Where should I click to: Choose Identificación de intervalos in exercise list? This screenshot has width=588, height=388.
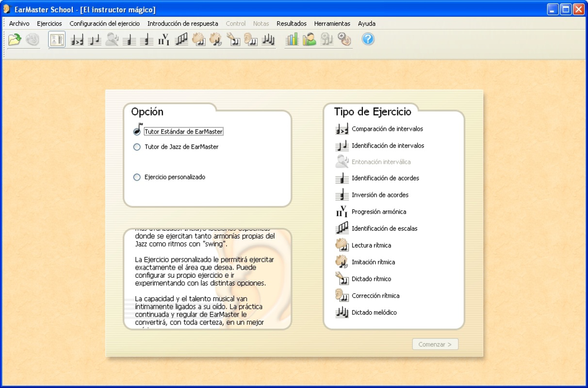pos(380,145)
